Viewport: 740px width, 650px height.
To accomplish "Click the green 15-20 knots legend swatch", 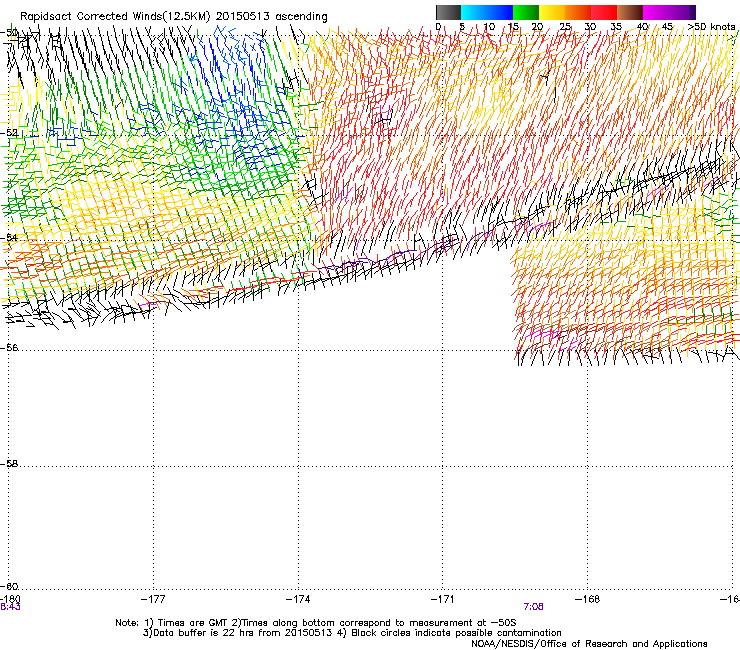I will pos(526,12).
